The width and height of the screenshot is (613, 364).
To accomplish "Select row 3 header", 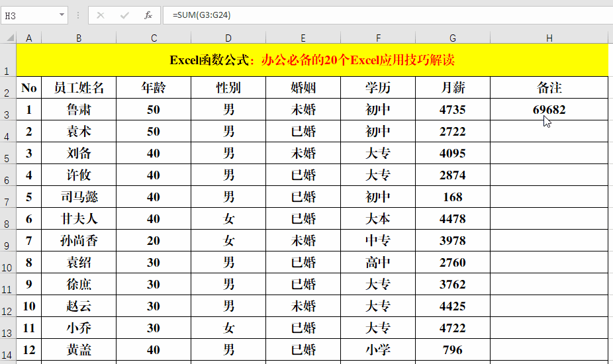I will pos(8,109).
